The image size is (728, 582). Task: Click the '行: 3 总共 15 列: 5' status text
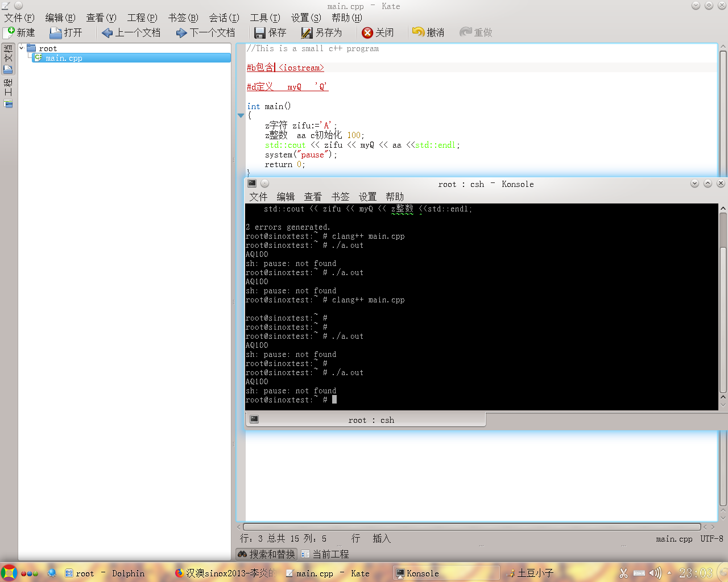(283, 538)
